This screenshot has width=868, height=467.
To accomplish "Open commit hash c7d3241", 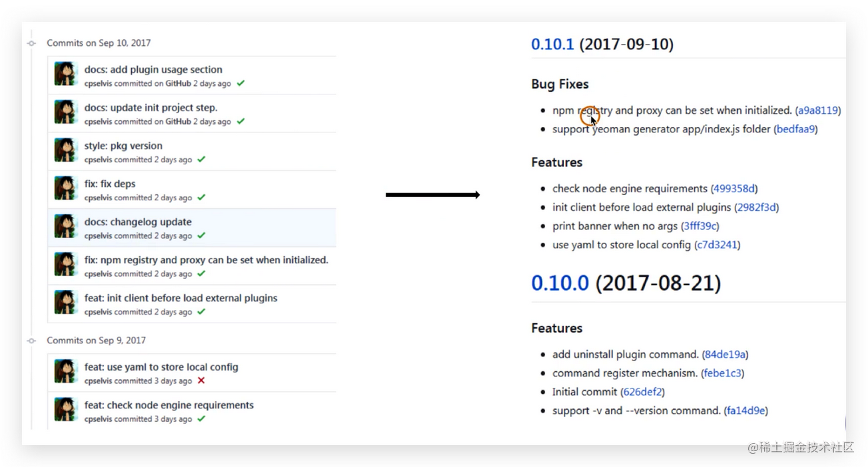I will click(x=717, y=245).
